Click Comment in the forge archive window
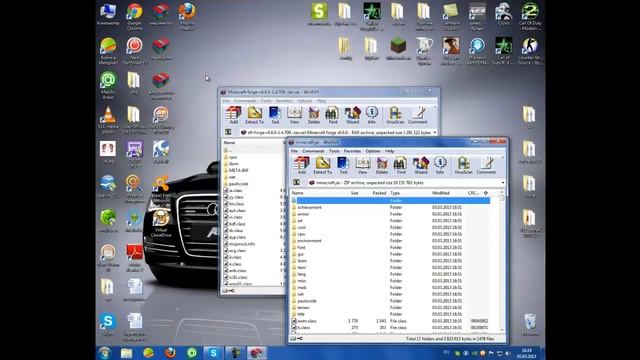Image resolution: width=640 pixels, height=360 pixels. [418, 115]
